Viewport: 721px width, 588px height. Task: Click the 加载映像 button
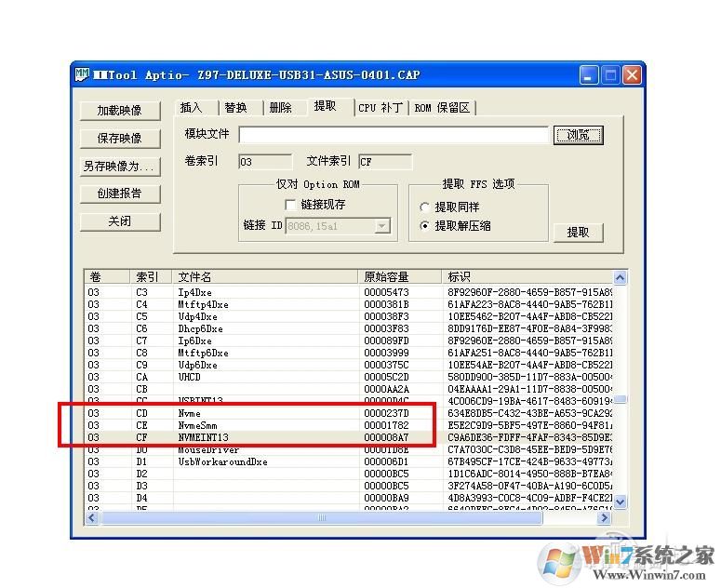coord(120,111)
